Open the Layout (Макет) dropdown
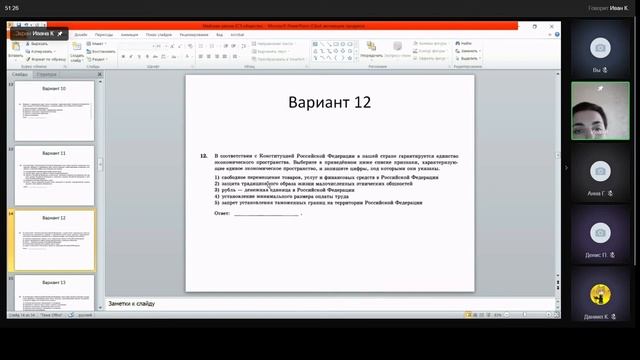640x360 pixels. (x=97, y=43)
